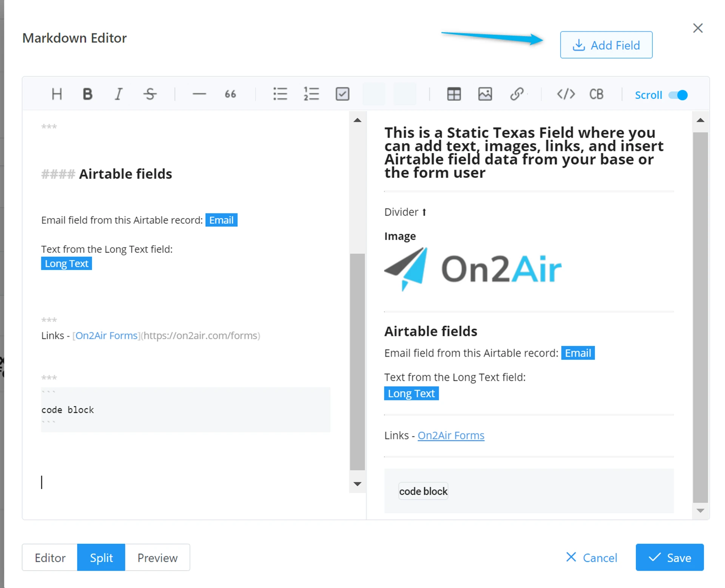Image resolution: width=725 pixels, height=588 pixels.
Task: Insert a hyperlink
Action: point(516,94)
